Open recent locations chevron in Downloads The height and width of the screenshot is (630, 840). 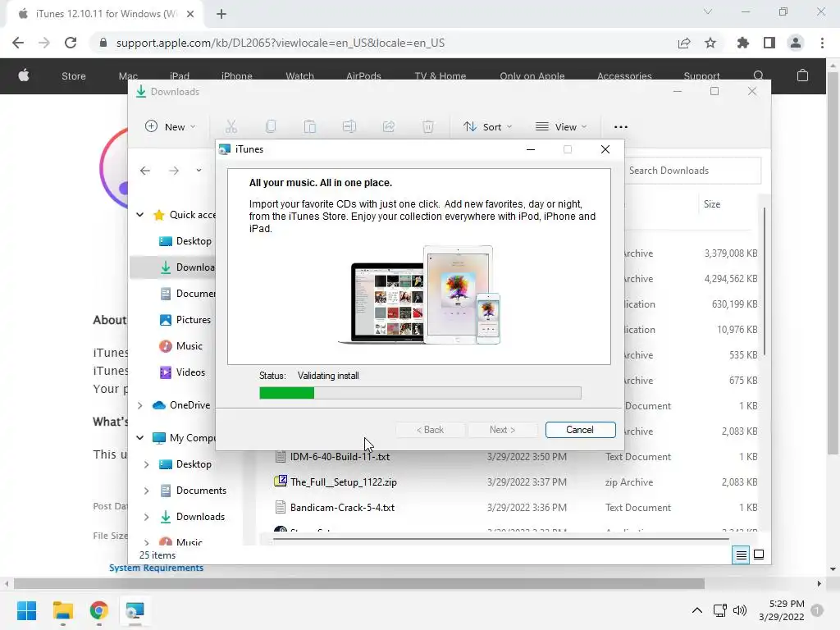click(199, 171)
